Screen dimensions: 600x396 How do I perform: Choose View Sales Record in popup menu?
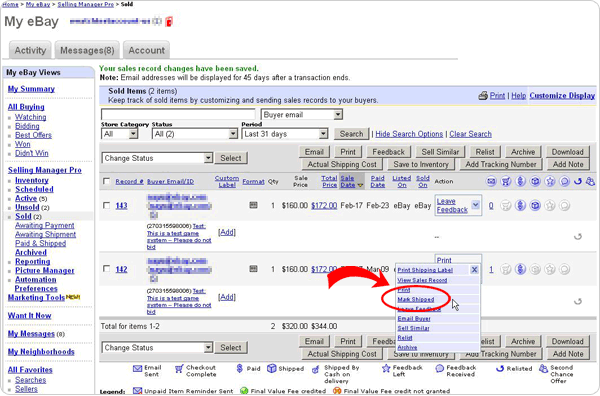click(422, 280)
